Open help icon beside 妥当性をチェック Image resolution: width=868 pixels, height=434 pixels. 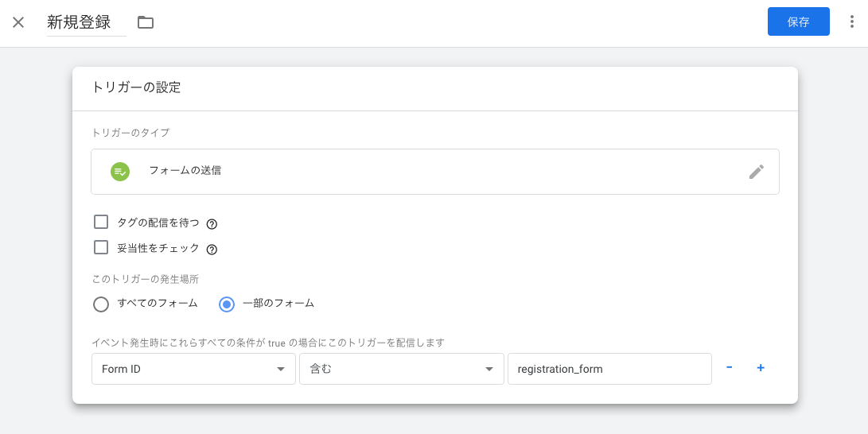click(212, 250)
